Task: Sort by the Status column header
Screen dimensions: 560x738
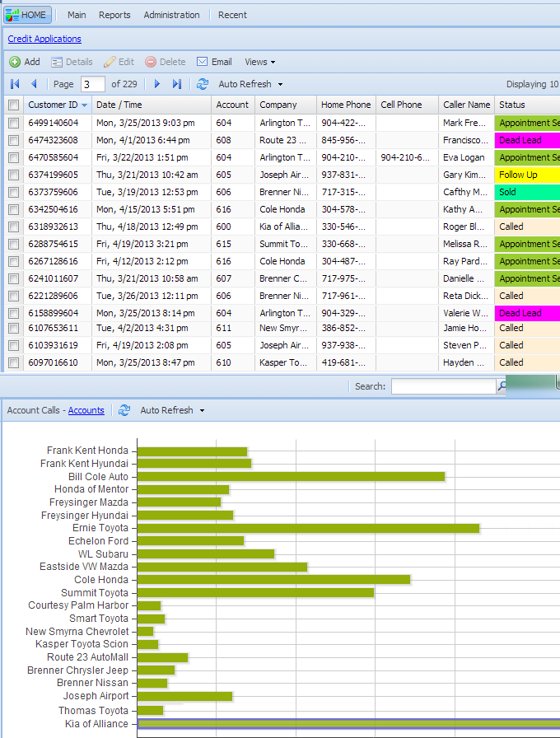Action: point(527,105)
